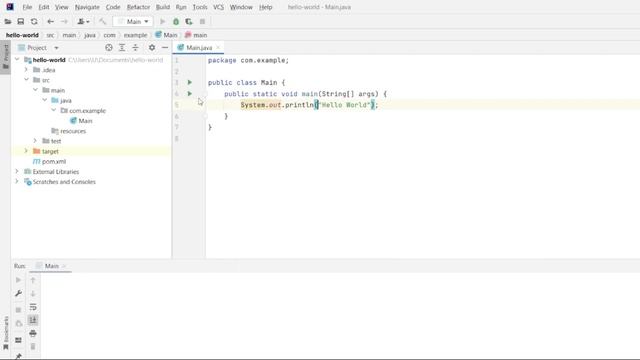Open the View menu
This screenshot has height=360, width=640.
click(x=62, y=7)
